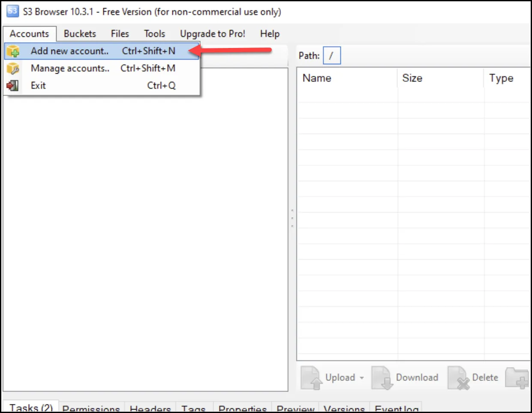Open the Files menu
Viewport: 532px width, 413px height.
click(x=120, y=34)
